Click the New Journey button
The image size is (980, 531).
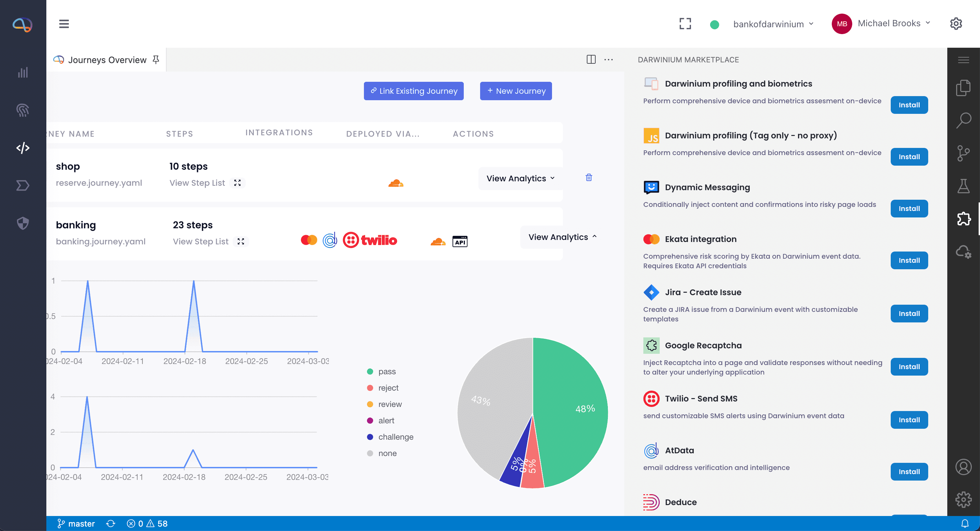pyautogui.click(x=516, y=91)
